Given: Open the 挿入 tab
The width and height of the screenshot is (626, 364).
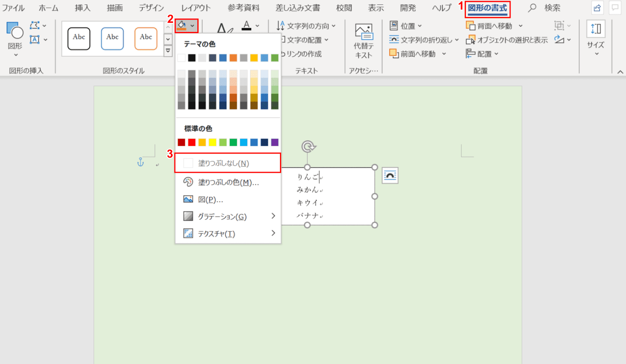Looking at the screenshot, I should [x=83, y=8].
